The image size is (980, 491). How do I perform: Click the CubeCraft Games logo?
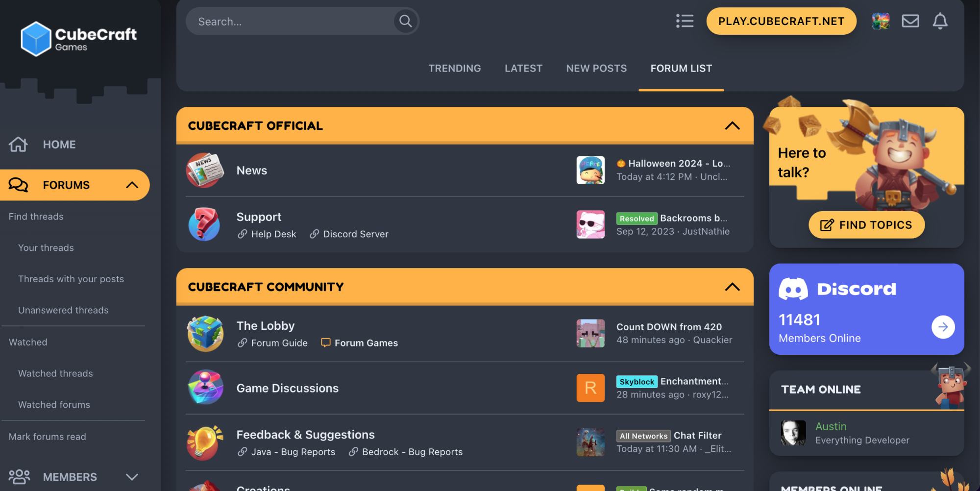[x=78, y=39]
